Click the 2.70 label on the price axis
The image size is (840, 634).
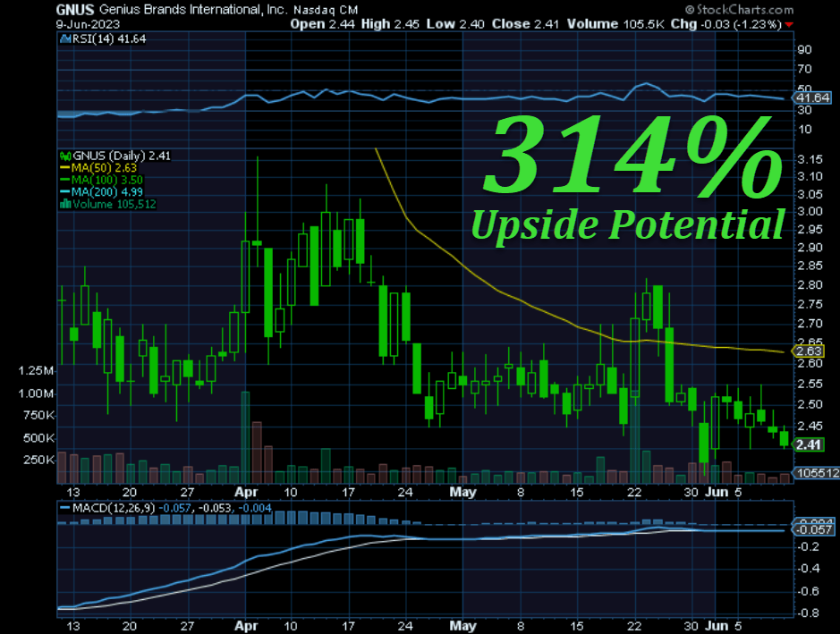tap(810, 324)
